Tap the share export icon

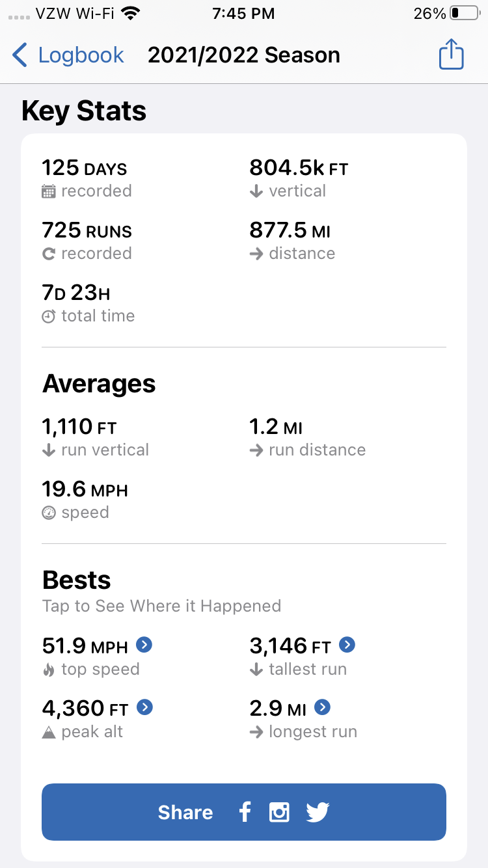click(x=451, y=55)
